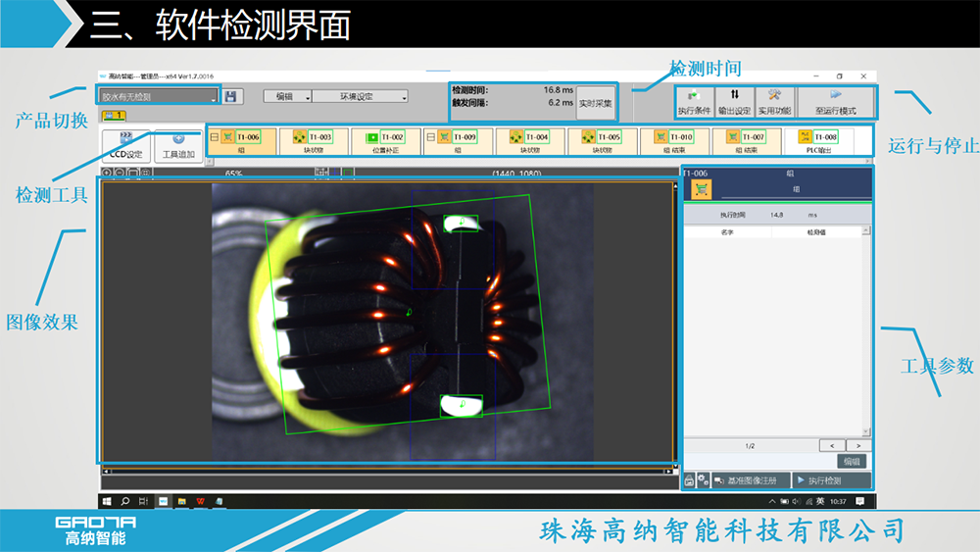Select the T1-008 PLC输出 tool
Screen dimensions: 980x552
818,141
